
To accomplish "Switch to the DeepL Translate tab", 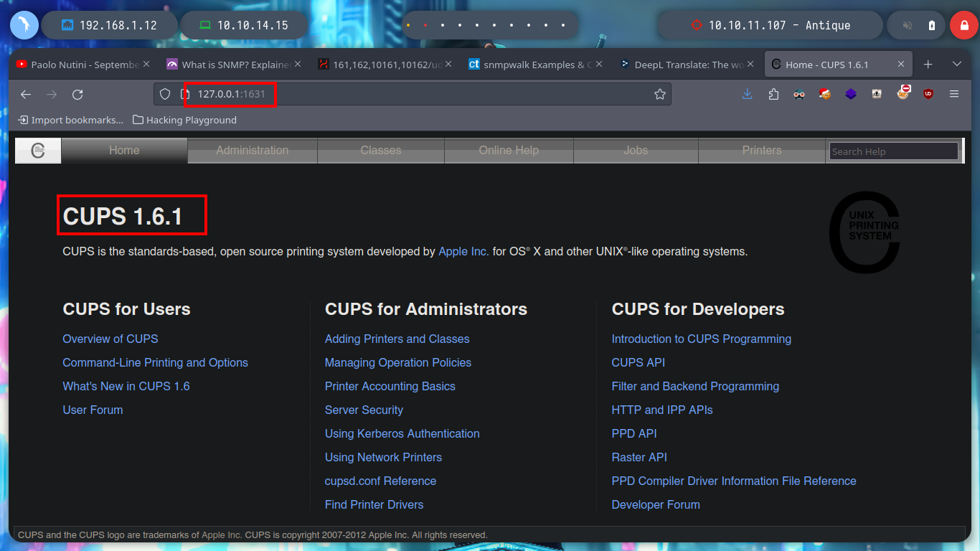I will click(682, 65).
